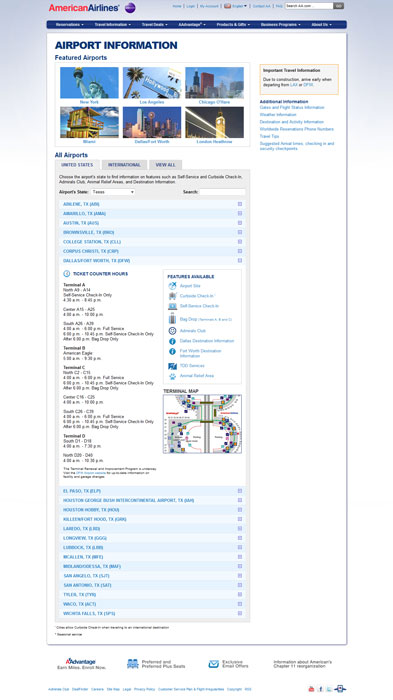Image resolution: width=393 pixels, height=700 pixels.
Task: Open the Airport's State dropdown
Action: [x=113, y=192]
